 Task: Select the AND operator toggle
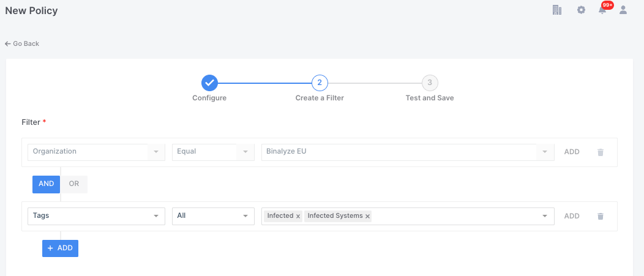click(47, 184)
